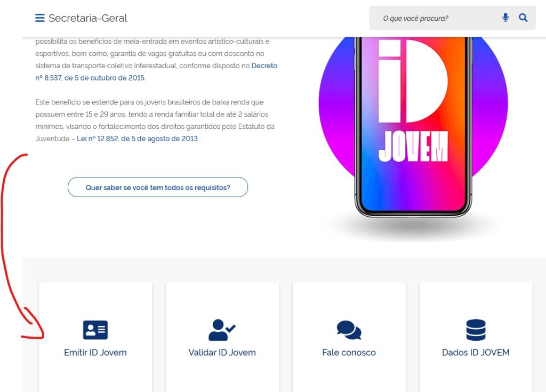This screenshot has height=392, width=546.
Task: Focus the 'O que você procura?' search field
Action: coord(439,18)
